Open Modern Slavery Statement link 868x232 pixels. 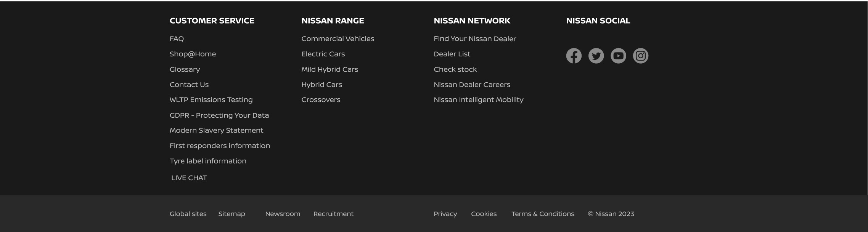click(216, 130)
